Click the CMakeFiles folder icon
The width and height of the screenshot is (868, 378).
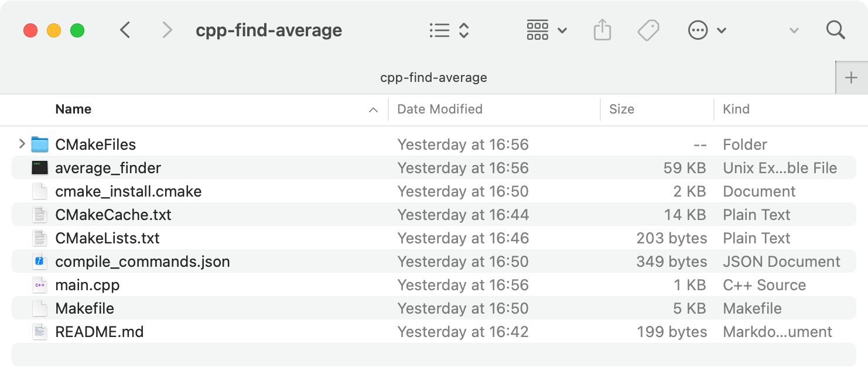tap(39, 145)
